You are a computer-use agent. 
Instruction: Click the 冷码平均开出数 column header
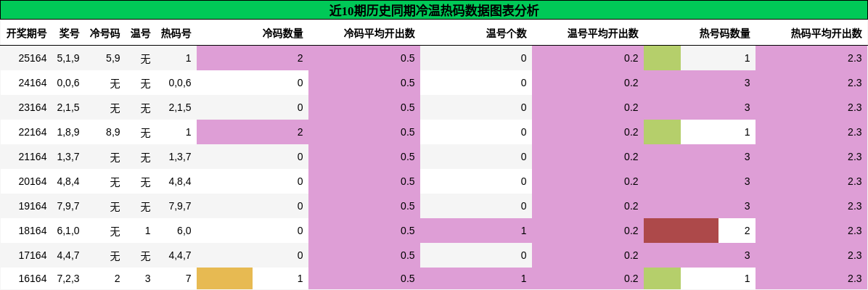379,34
